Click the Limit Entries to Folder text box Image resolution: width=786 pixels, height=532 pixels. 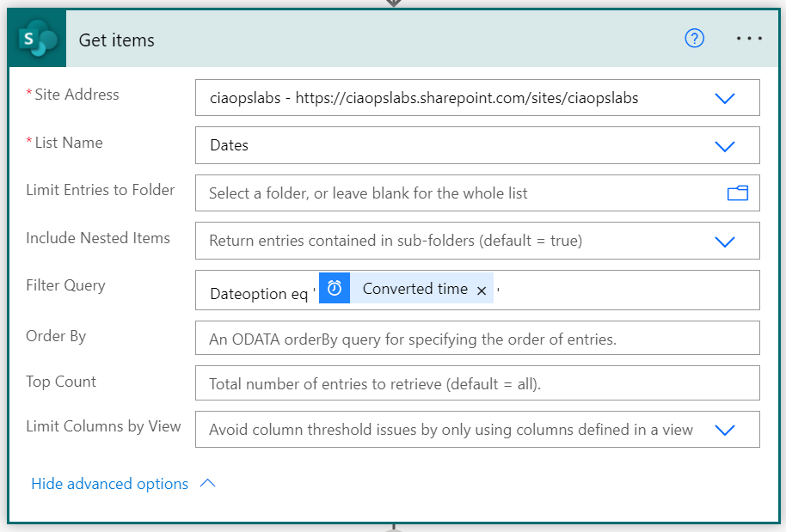456,193
